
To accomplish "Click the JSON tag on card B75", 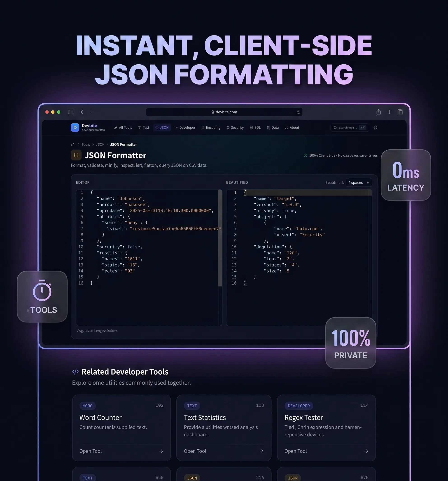I will tap(293, 478).
